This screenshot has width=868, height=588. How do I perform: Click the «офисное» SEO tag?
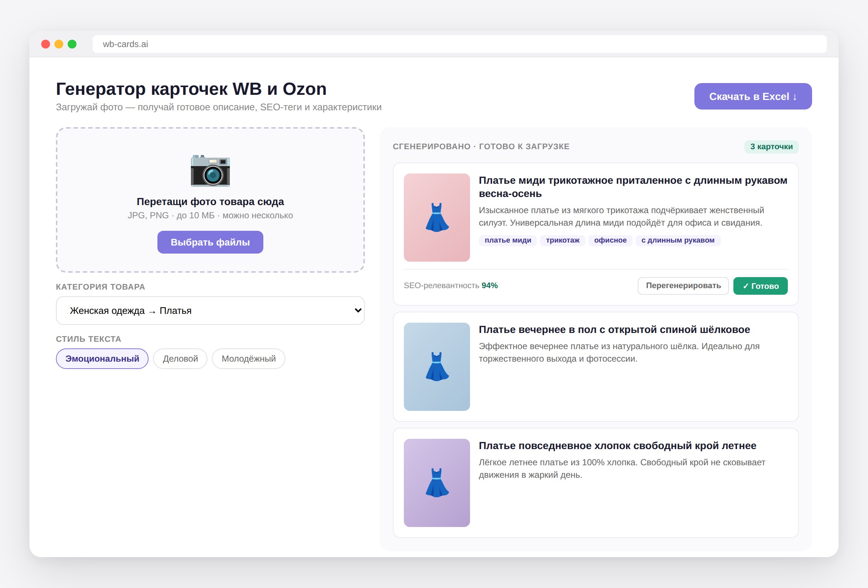coord(610,240)
